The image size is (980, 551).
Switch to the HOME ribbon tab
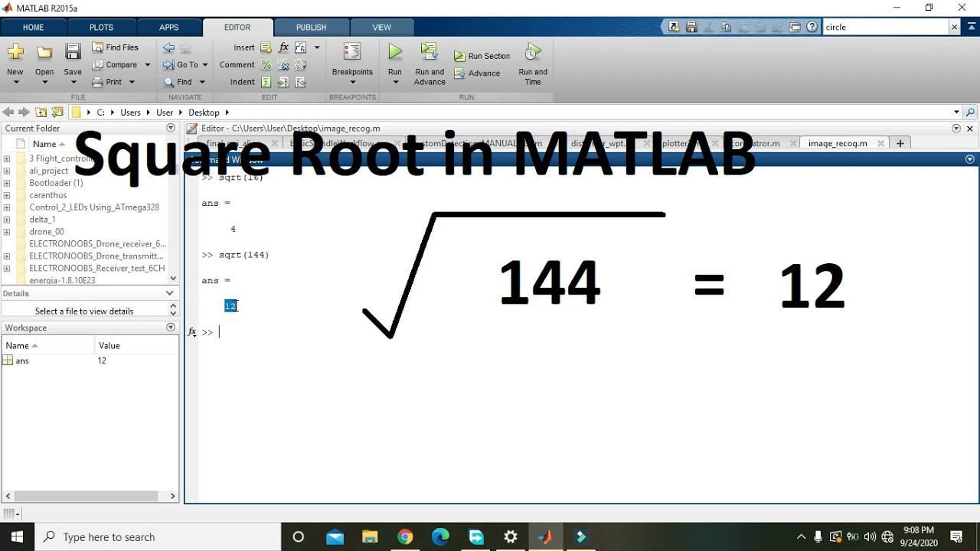click(33, 28)
